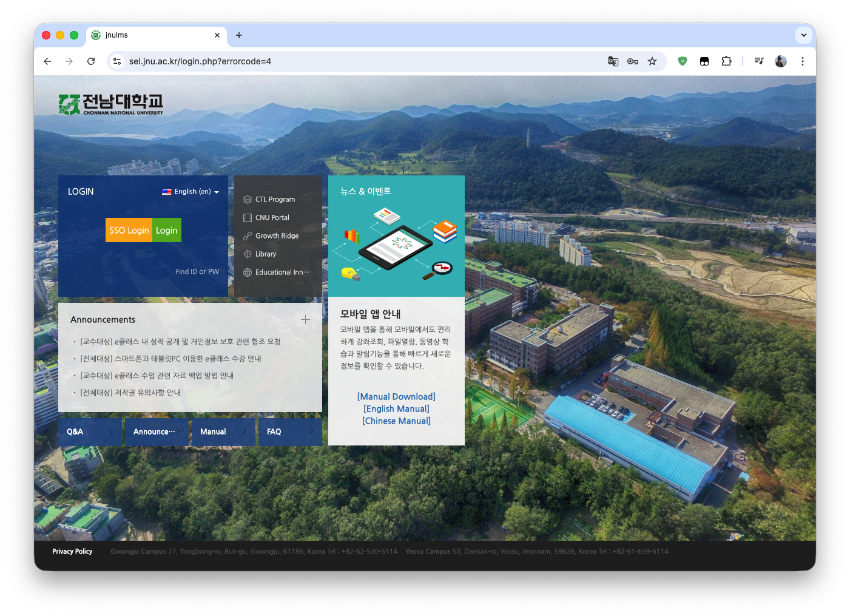Click the translate page icon in address bar
The width and height of the screenshot is (850, 616).
pyautogui.click(x=613, y=61)
